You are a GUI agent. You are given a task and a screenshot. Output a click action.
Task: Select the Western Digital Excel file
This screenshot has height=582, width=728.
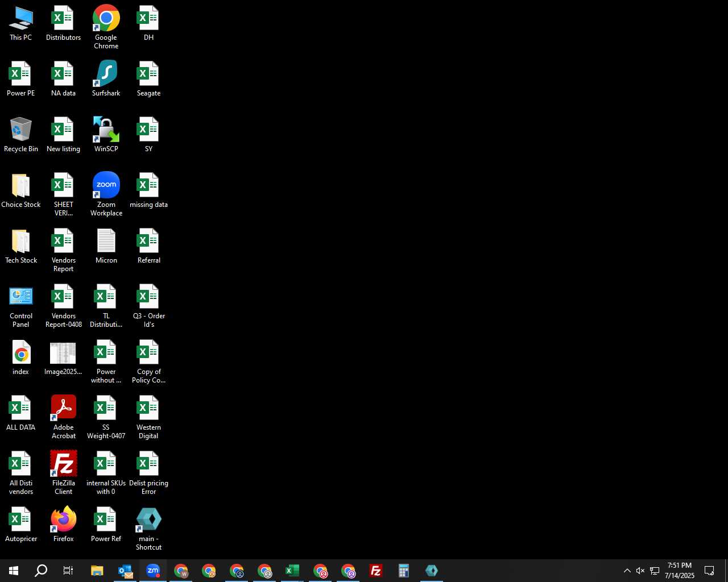148,417
